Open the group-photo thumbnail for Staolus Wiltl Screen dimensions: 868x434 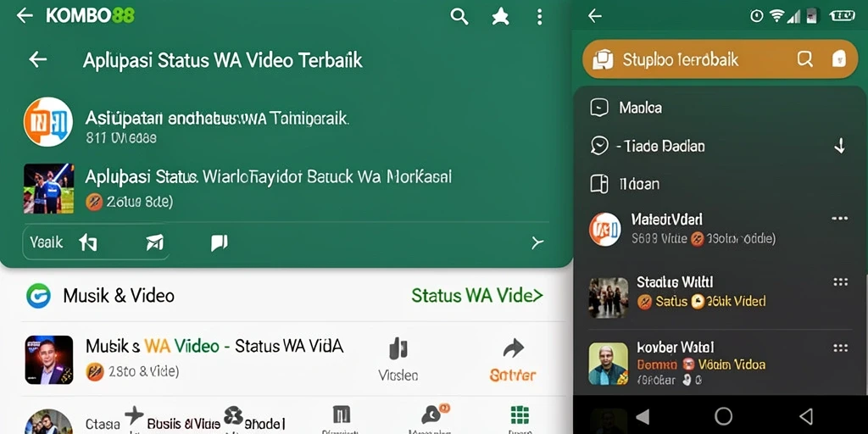[609, 298]
